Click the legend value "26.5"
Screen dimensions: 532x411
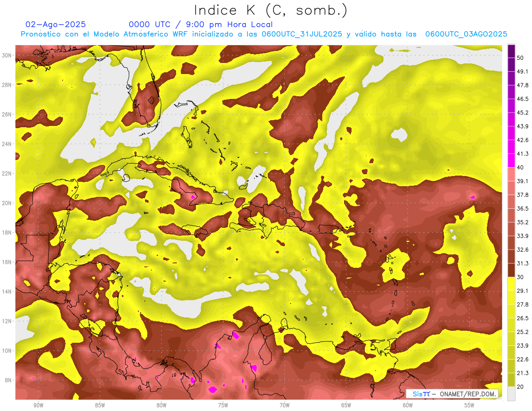522,318
